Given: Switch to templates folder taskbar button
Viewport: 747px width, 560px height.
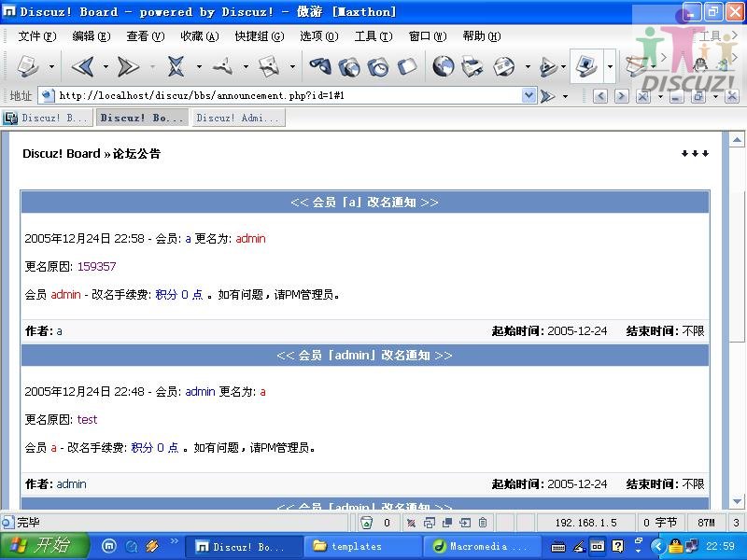Looking at the screenshot, I should click(362, 546).
